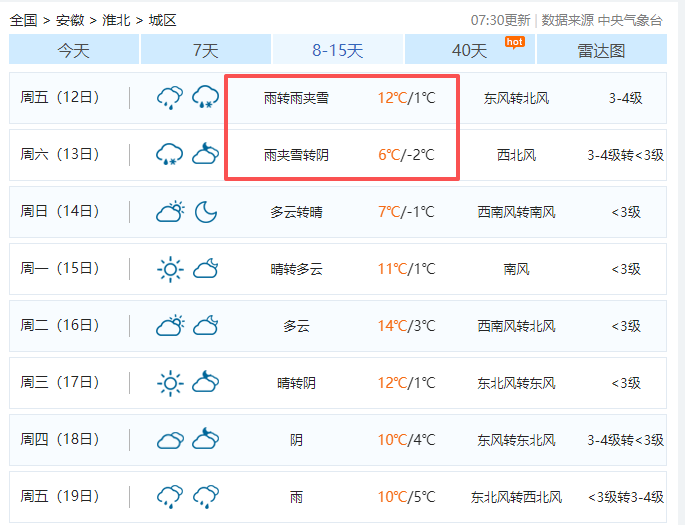The width and height of the screenshot is (685, 525).
Task: Click the overcast night icon for 周四 (18日)
Action: (205, 439)
